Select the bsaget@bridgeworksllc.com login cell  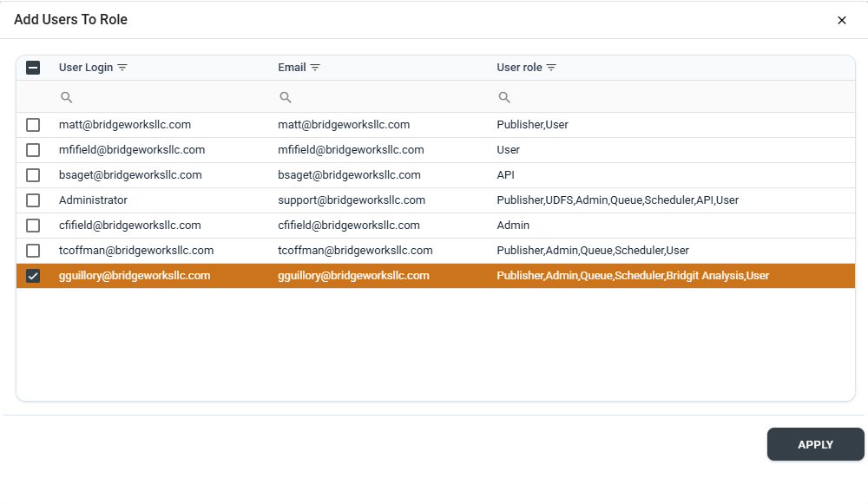coord(130,175)
